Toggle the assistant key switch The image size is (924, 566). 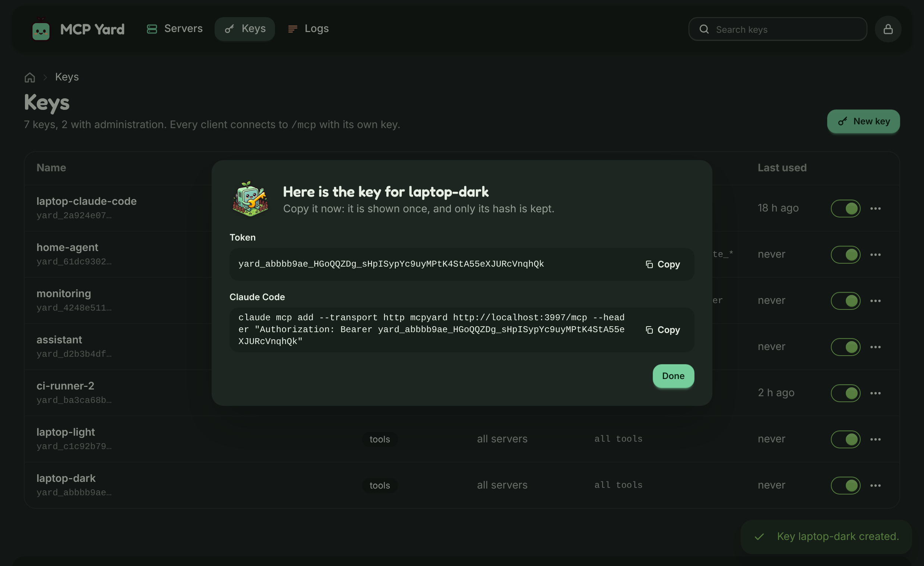coord(845,347)
